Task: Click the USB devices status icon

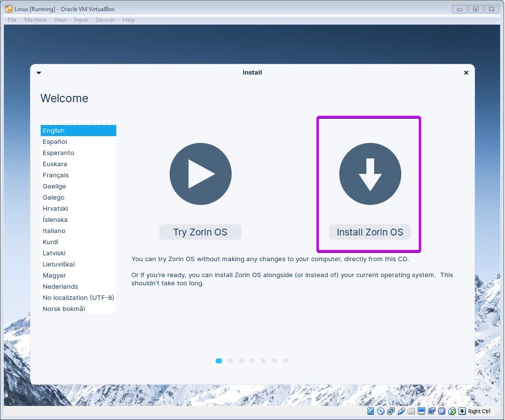Action: click(401, 411)
